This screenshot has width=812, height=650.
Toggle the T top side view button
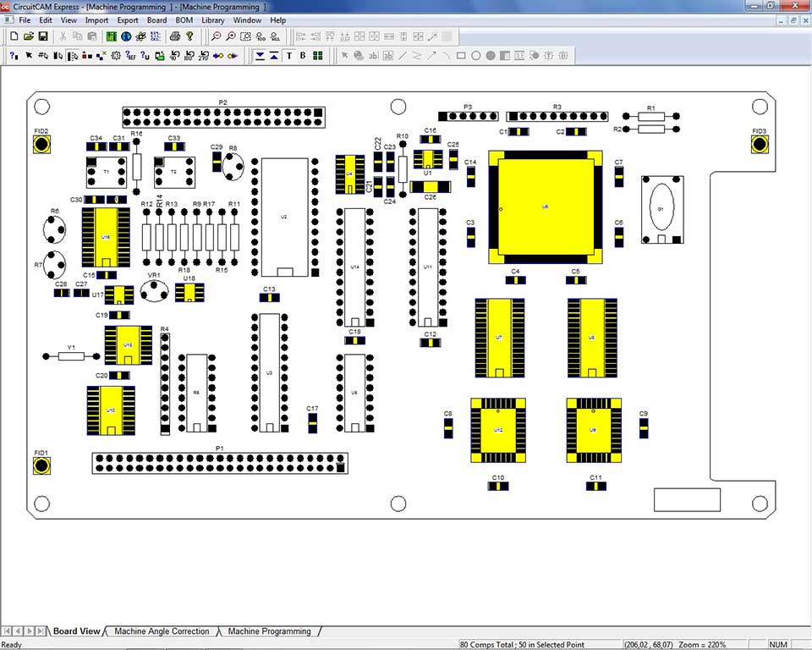click(289, 56)
